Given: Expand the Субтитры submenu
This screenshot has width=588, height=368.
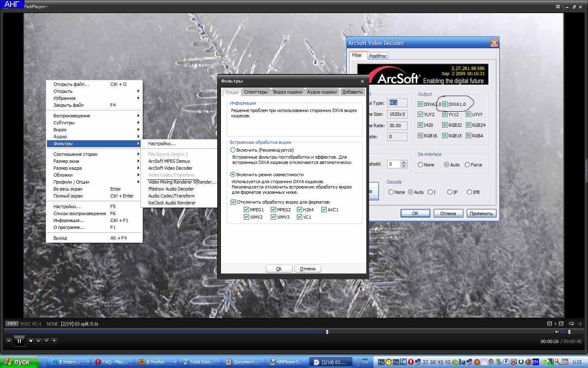Looking at the screenshot, I should 94,123.
